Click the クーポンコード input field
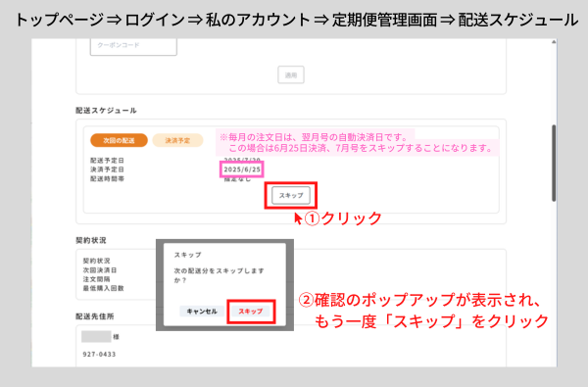588x387 pixels. 133,46
